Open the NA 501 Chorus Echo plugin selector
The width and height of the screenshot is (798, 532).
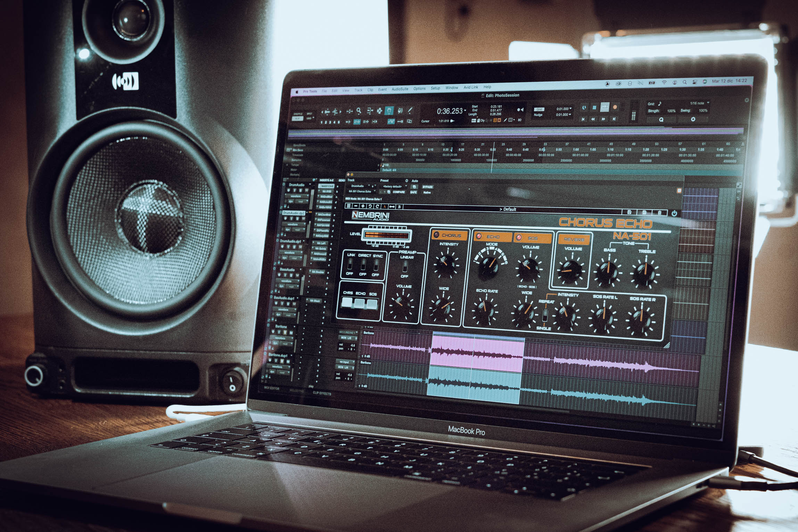tap(362, 191)
